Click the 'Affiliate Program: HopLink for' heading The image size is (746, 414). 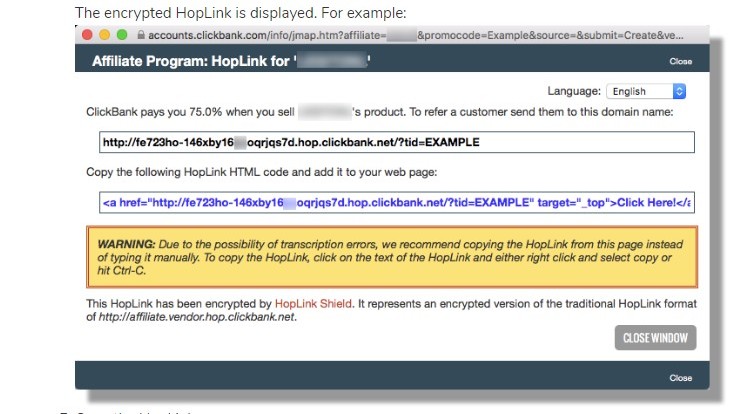pos(231,61)
